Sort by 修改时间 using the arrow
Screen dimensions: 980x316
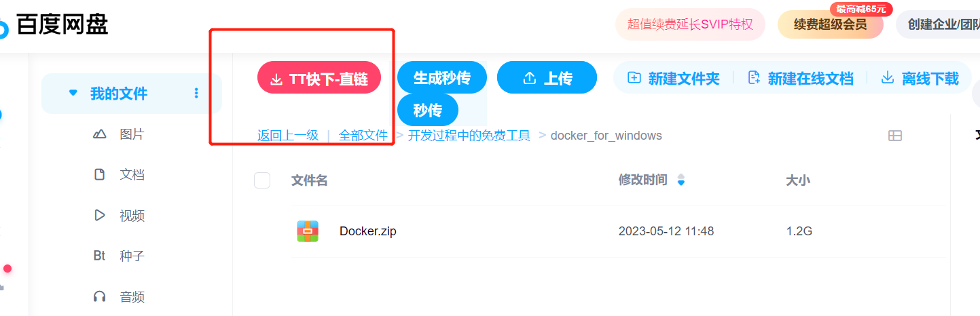pyautogui.click(x=681, y=180)
